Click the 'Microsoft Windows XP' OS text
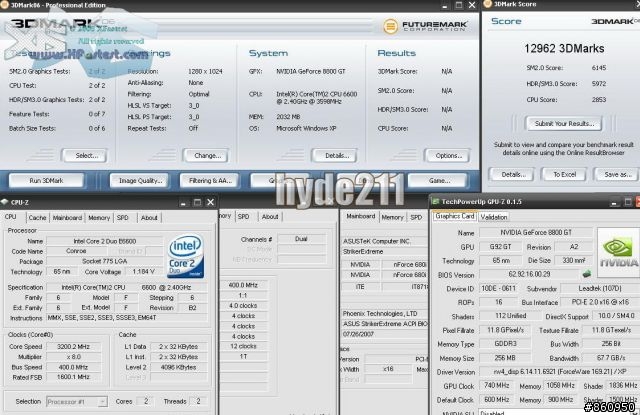This screenshot has height=415, width=640. coord(306,128)
